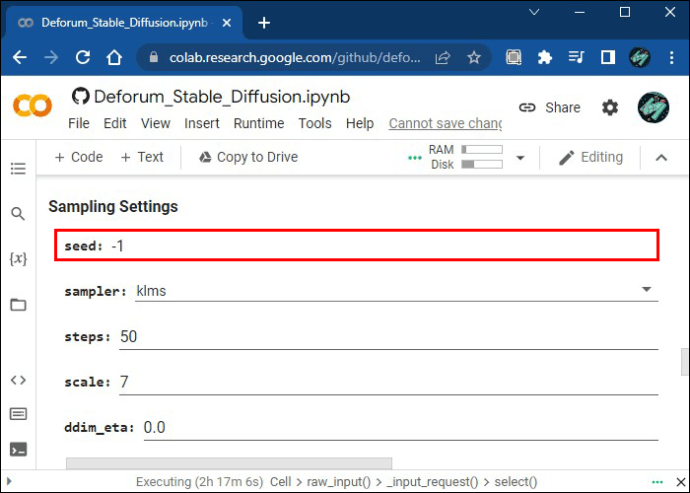The image size is (690, 493).
Task: Open the Editing mode dropdown
Action: [591, 157]
